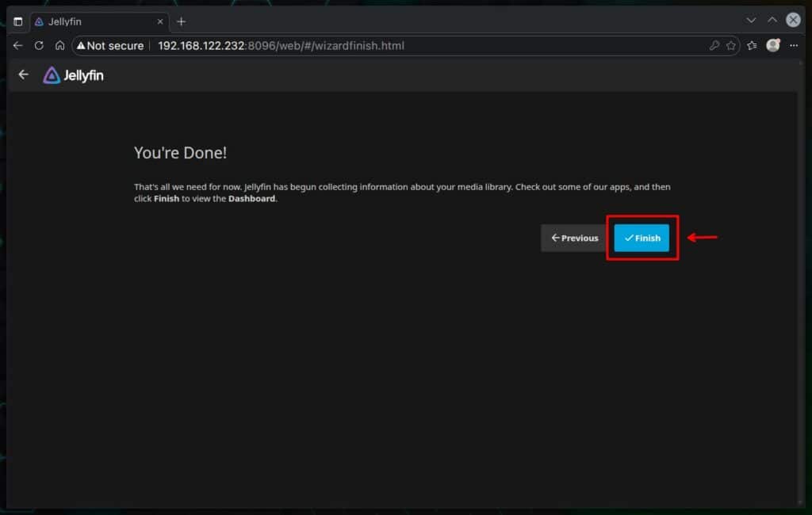Open the favorites list icon
Viewport: 812px width, 515px height.
coord(752,45)
